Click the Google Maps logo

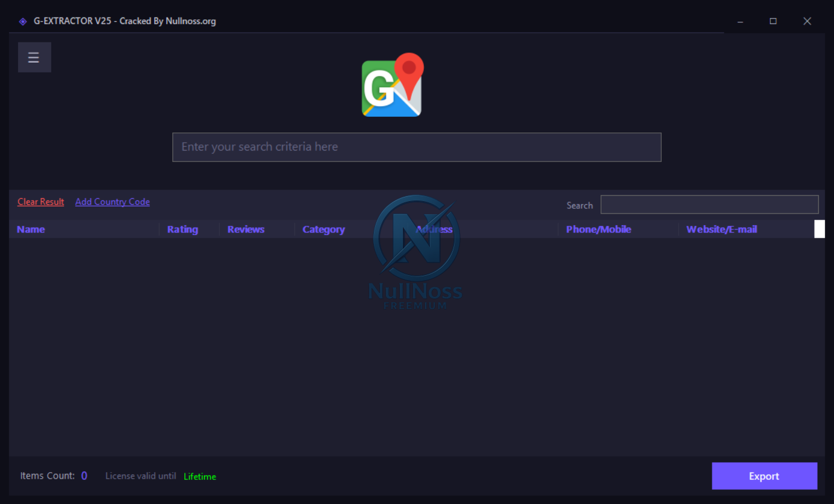(x=392, y=86)
